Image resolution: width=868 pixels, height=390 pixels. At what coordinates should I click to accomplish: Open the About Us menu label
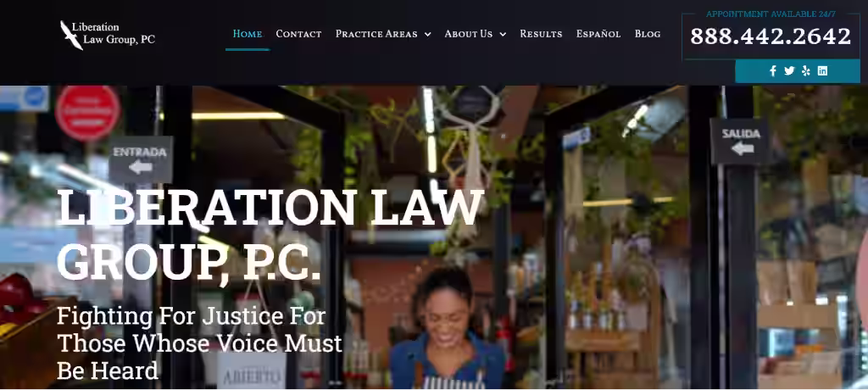pyautogui.click(x=468, y=34)
